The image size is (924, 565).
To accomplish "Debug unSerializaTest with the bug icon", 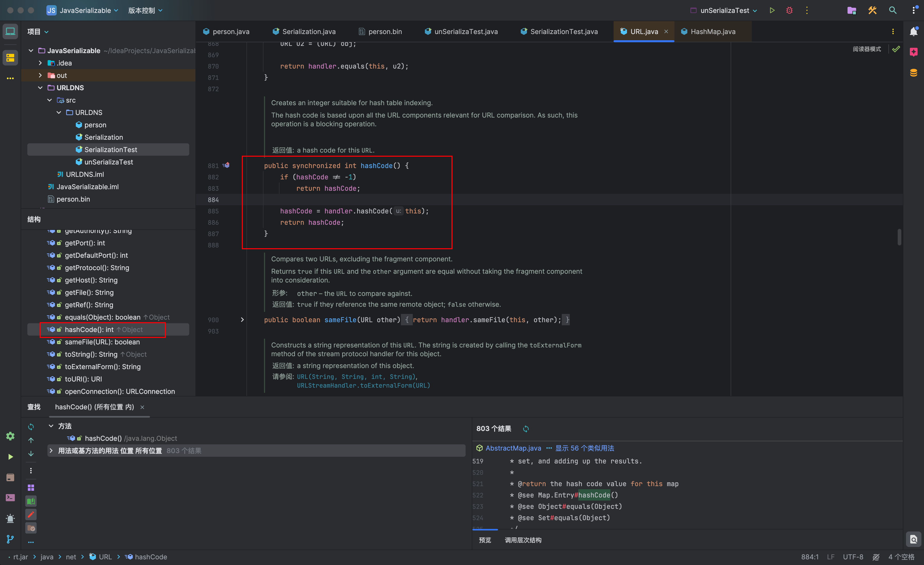I will click(x=789, y=11).
